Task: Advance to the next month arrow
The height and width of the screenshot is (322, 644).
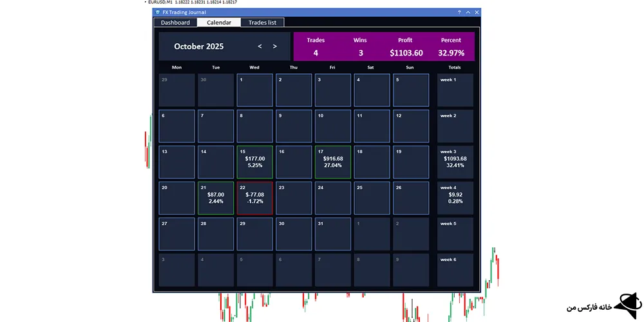Action: coord(275,46)
